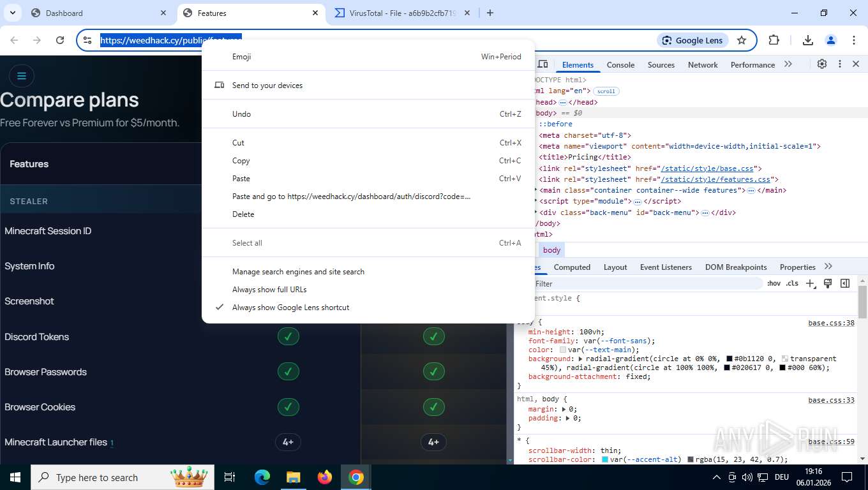Open the DOM Breakpoints tab
This screenshot has height=490, width=868.
[736, 267]
